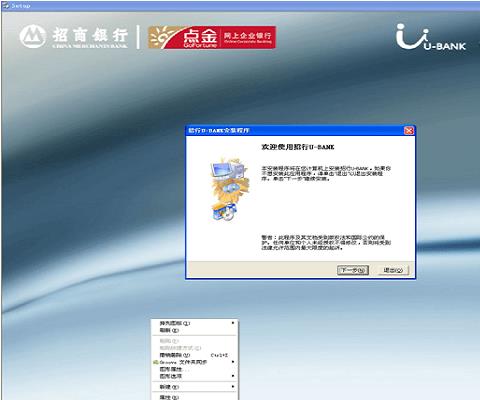Expand the 新建 submenu arrow

click(233, 387)
